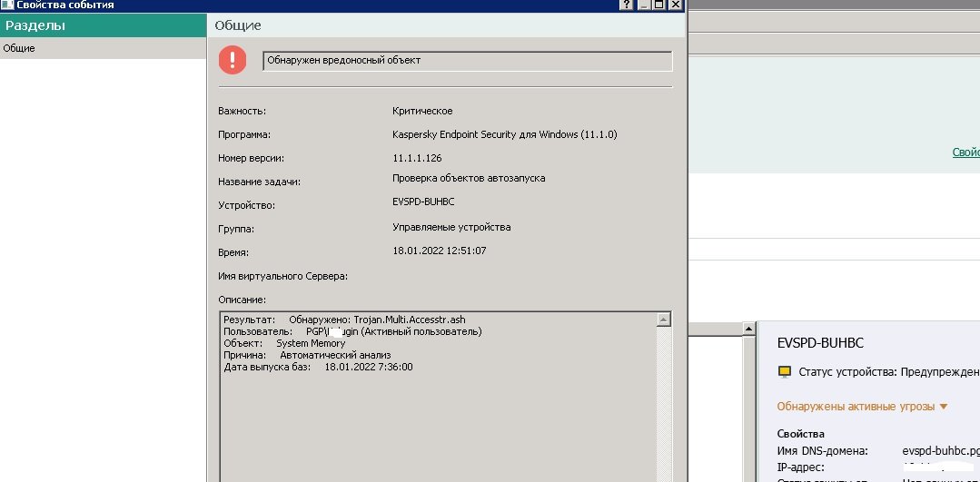Click the 'Объект: System Memory' line

point(284,343)
